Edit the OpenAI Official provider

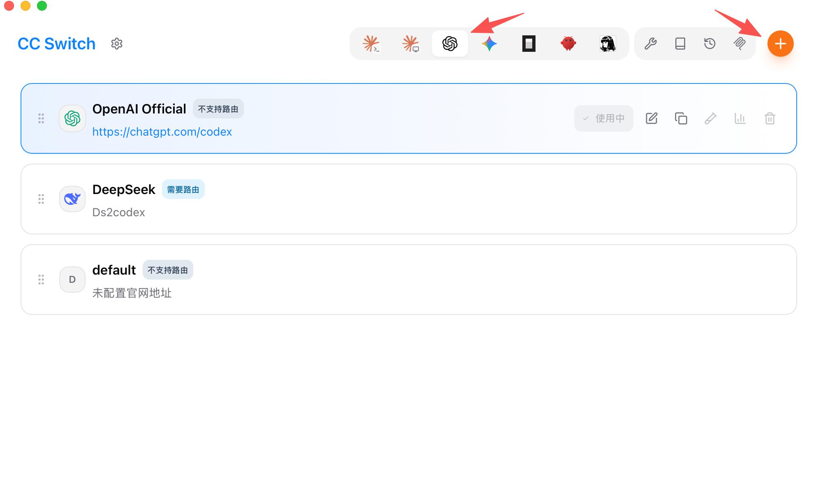click(651, 118)
